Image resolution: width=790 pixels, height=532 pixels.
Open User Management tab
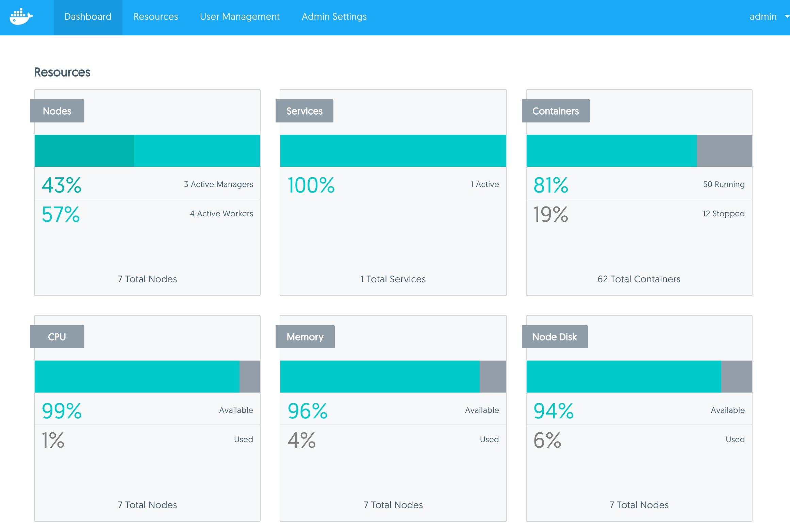click(x=240, y=17)
